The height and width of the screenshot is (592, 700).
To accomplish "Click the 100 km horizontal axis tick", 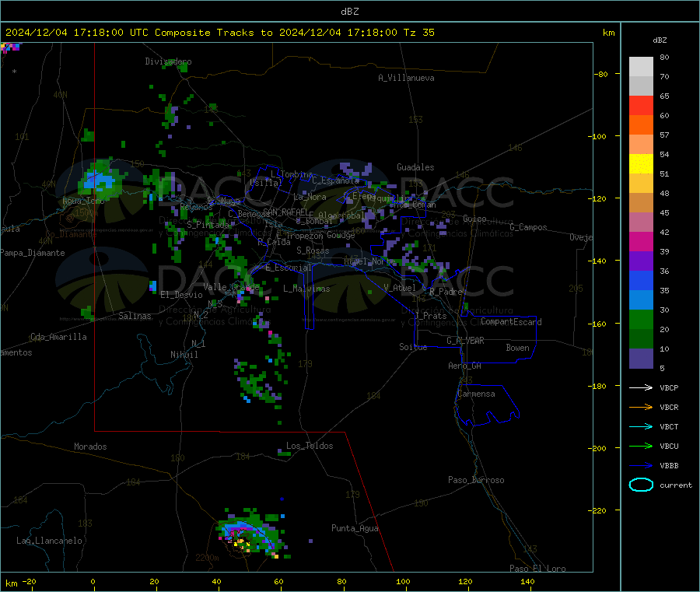I will pos(403,582).
